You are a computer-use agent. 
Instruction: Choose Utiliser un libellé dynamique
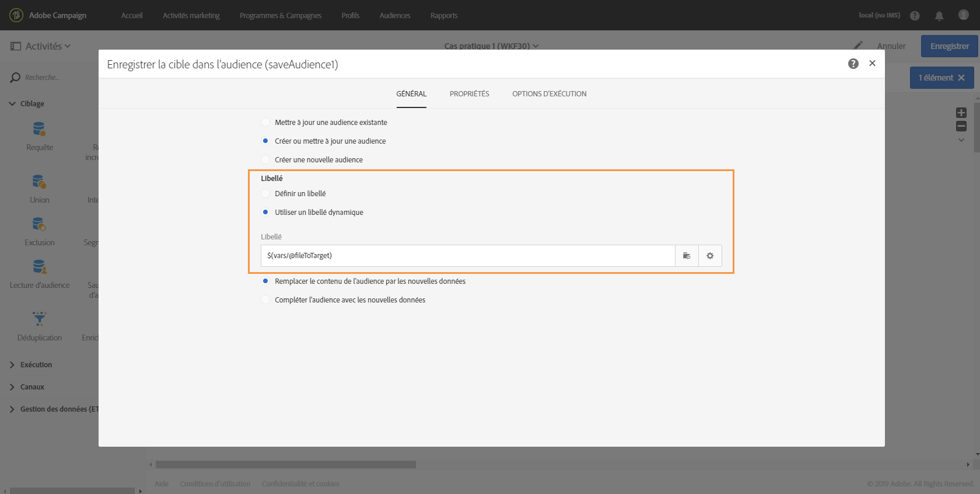pos(265,212)
